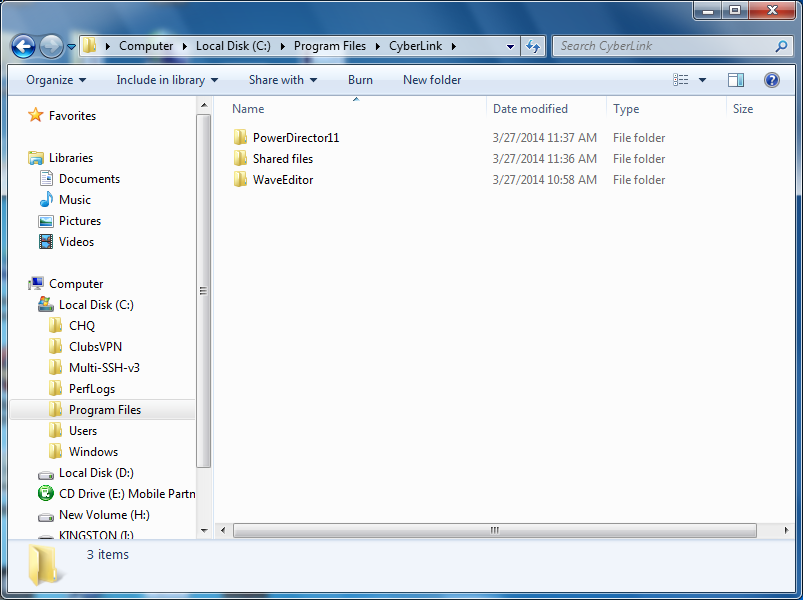Click the Refresh button beside address bar

coord(533,47)
